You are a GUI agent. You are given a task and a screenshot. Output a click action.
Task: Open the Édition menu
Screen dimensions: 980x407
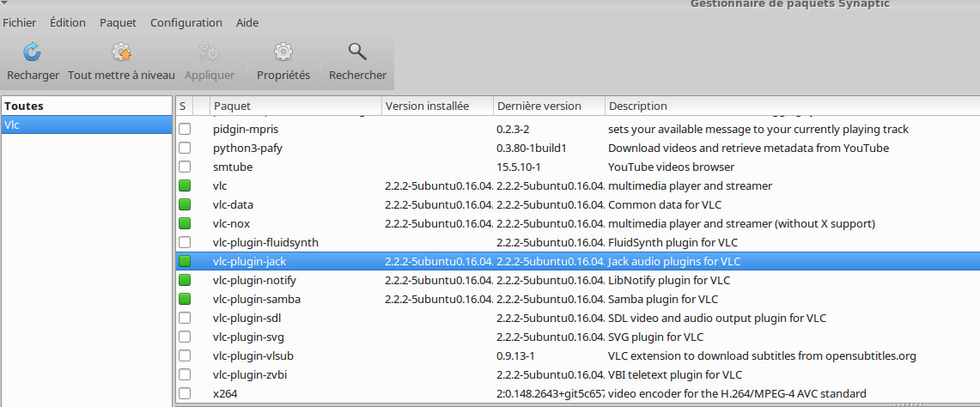68,22
